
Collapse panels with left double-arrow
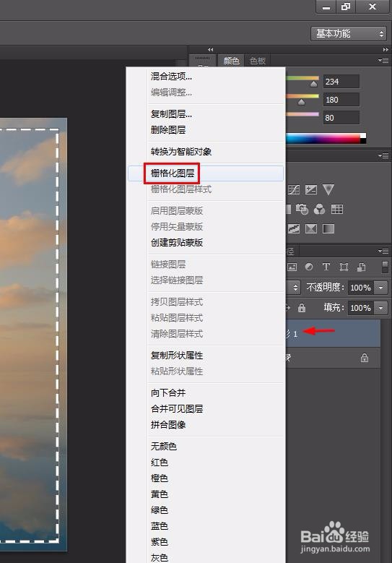[x=211, y=50]
